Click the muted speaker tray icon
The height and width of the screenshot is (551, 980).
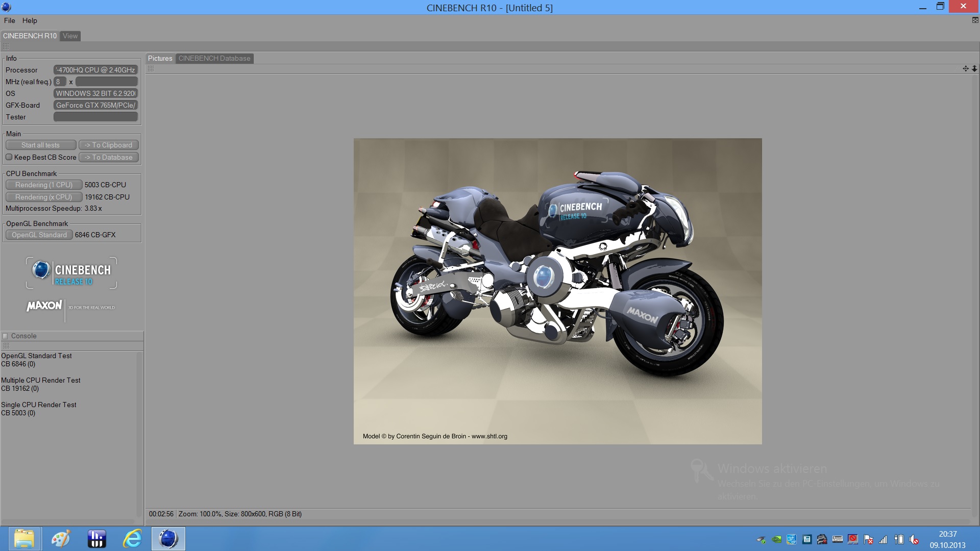[914, 539]
